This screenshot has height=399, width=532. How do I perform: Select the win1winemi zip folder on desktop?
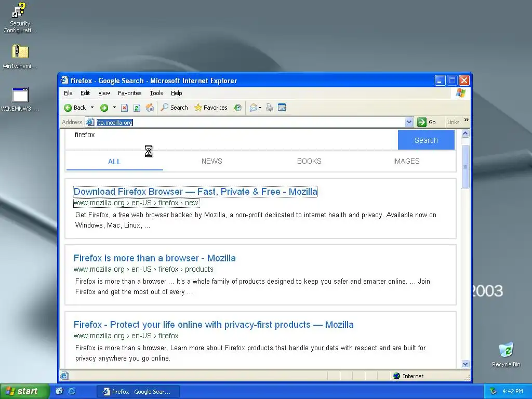click(20, 57)
